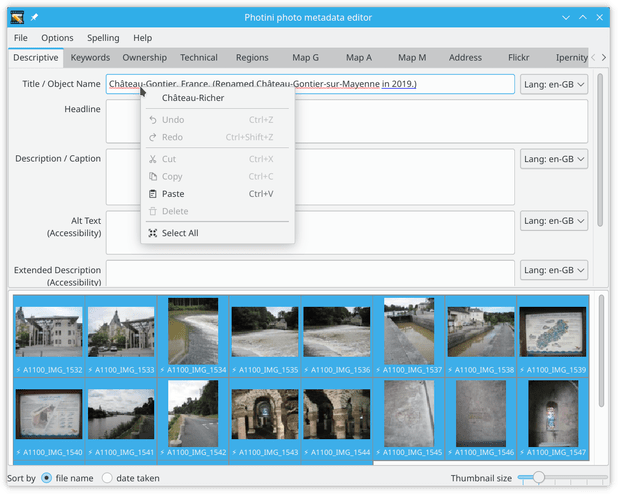
Task: Switch to the Map G tab
Action: (x=305, y=58)
